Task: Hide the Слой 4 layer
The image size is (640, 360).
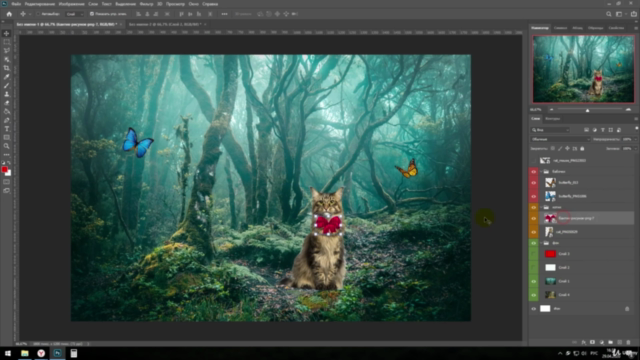Action: pyautogui.click(x=533, y=295)
